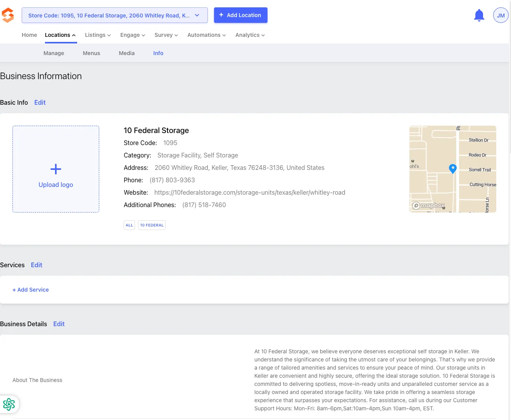Go to the Home page
The height and width of the screenshot is (420, 511).
click(x=29, y=35)
